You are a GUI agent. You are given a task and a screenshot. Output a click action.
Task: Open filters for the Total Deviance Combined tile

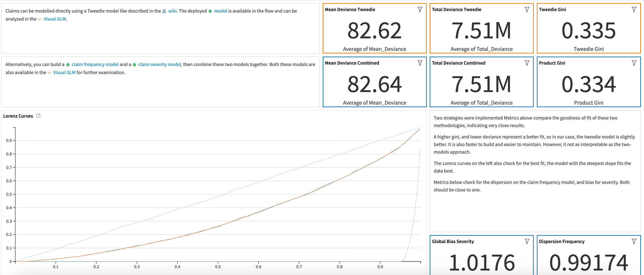pos(527,63)
